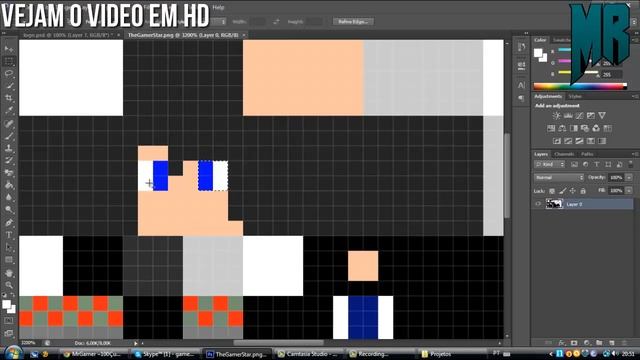Select the Healing Brush tool

click(9, 123)
